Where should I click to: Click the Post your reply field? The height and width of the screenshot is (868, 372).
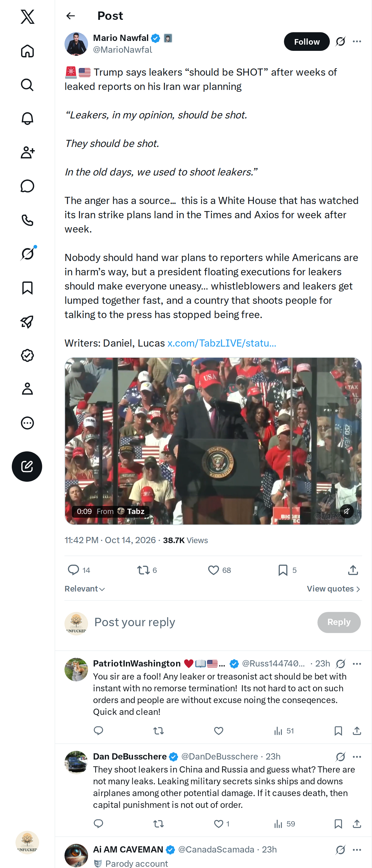202,622
